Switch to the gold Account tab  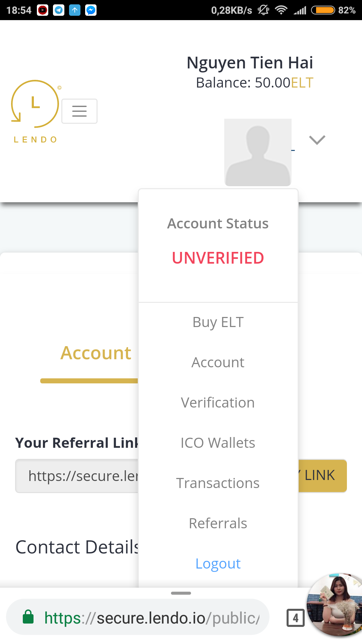click(96, 353)
